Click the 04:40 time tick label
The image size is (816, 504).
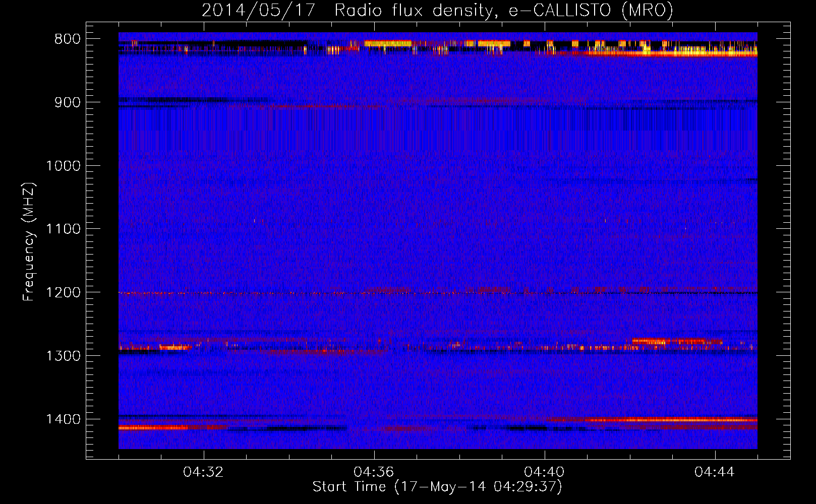(x=544, y=472)
